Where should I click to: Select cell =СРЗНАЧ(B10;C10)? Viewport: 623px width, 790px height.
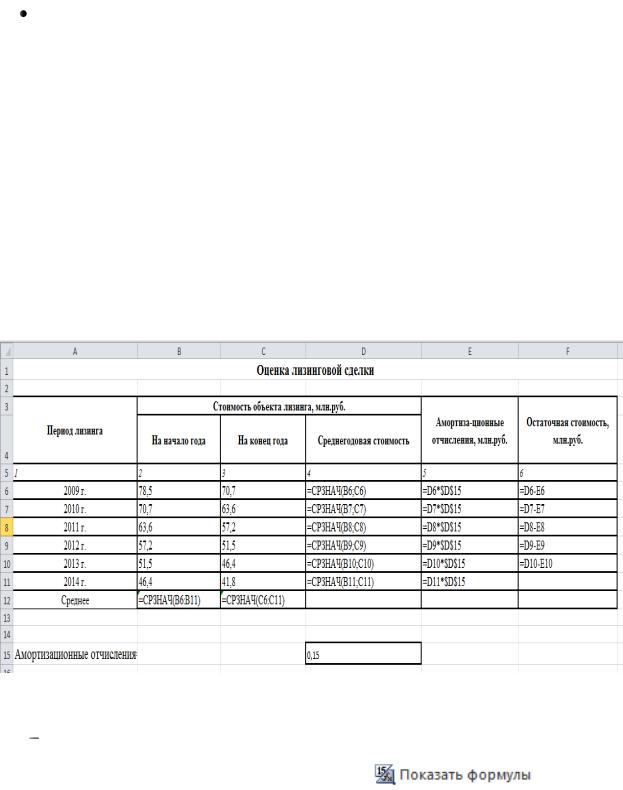363,563
